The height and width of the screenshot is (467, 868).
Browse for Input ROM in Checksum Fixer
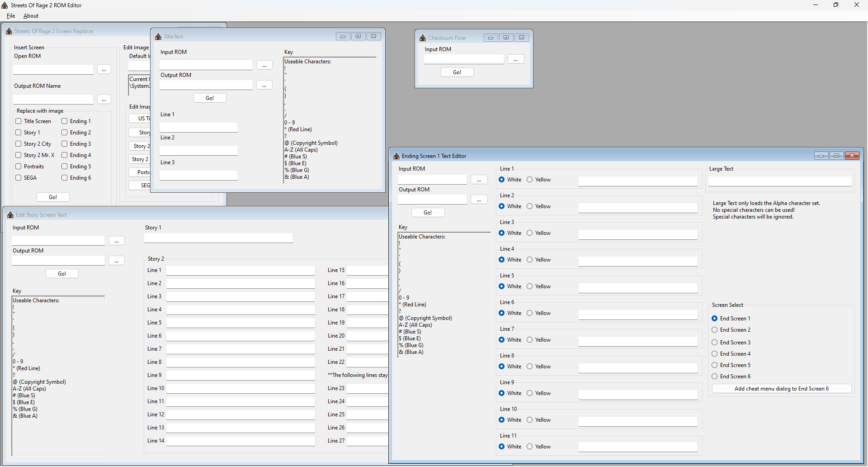(516, 59)
